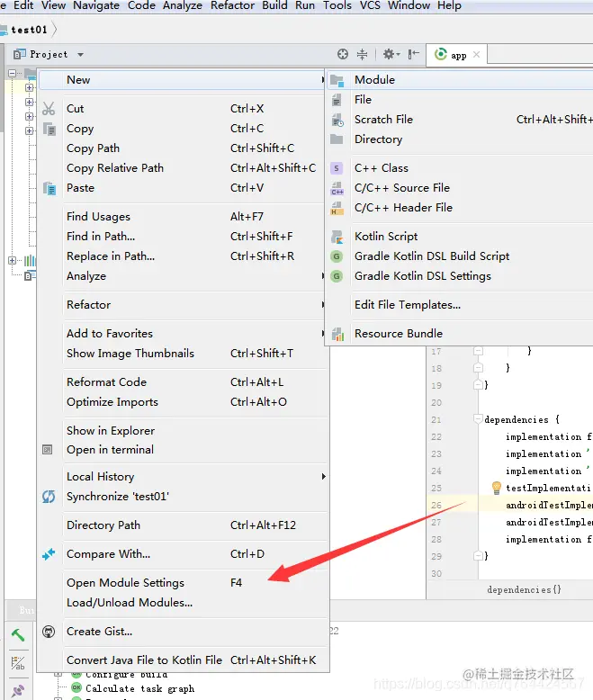The width and height of the screenshot is (593, 700).
Task: Click the C++ Class icon
Action: pyautogui.click(x=337, y=168)
